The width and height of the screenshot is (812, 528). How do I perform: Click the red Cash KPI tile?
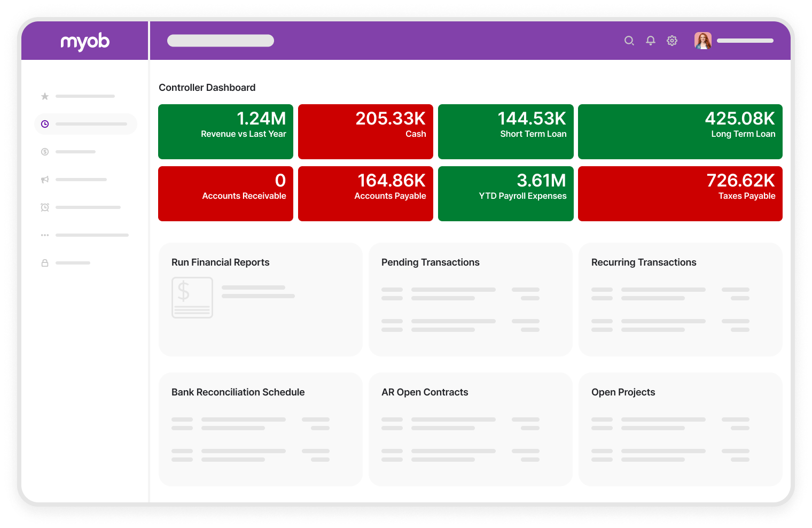click(365, 131)
